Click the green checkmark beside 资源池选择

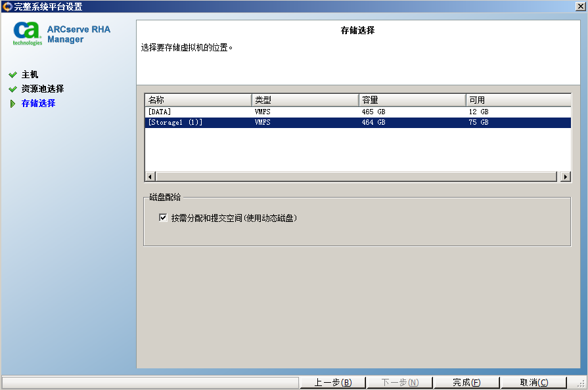coord(12,89)
